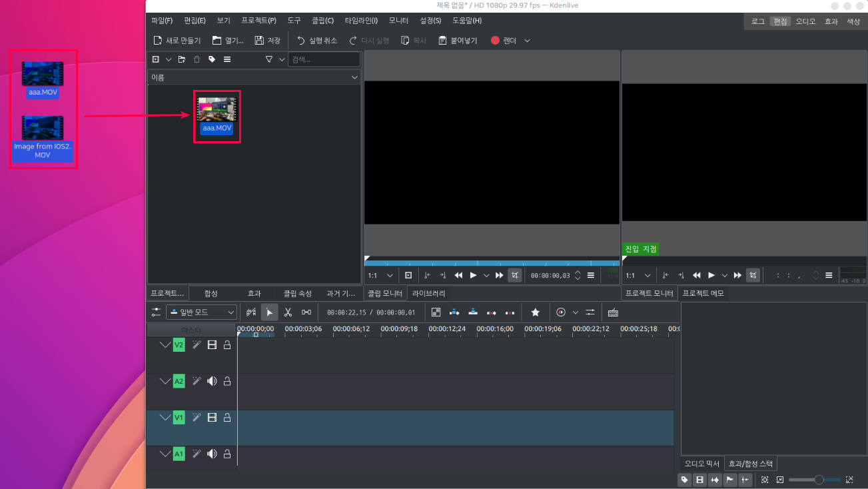
Task: Select aaa.MOV clip thumbnail in project bin
Action: (217, 110)
